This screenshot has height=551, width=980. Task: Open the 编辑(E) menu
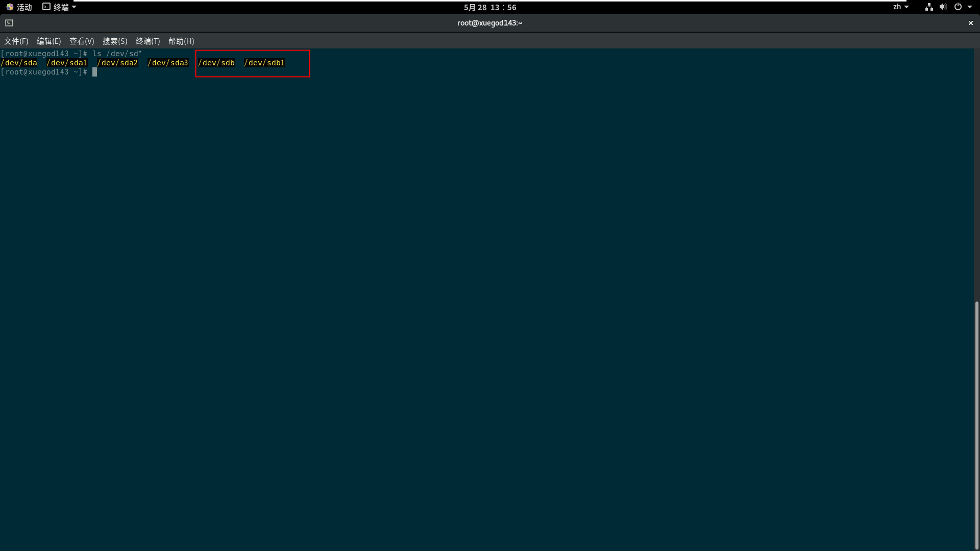click(x=49, y=41)
